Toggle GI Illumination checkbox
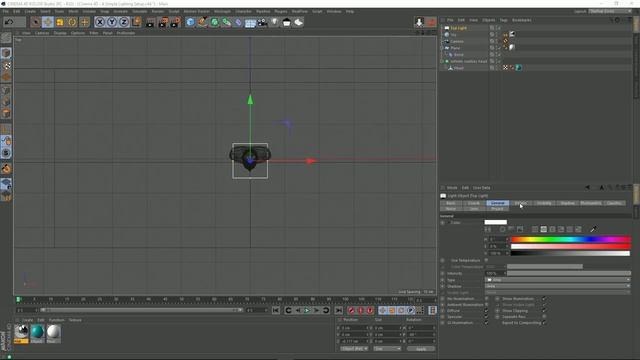Screen dimensions: 640x360 486,323
